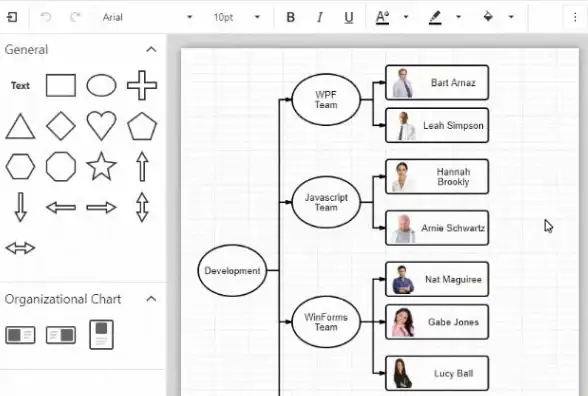
Task: Select the Development ellipse node
Action: 232,270
